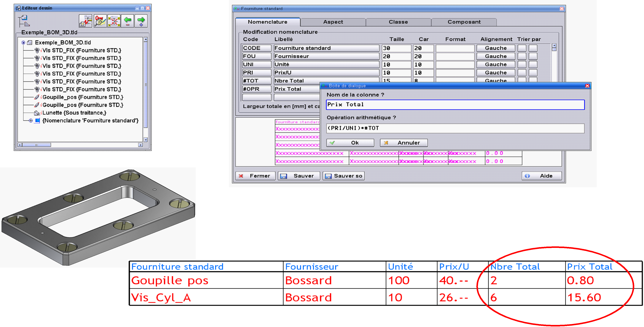This screenshot has width=644, height=327.
Task: Open the Composant tab
Action: pos(464,22)
